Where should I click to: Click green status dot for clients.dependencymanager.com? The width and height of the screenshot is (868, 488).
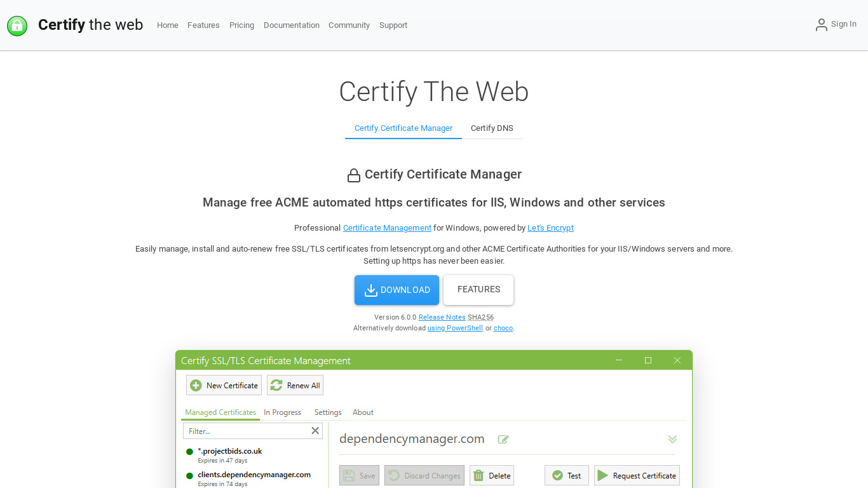(x=189, y=475)
